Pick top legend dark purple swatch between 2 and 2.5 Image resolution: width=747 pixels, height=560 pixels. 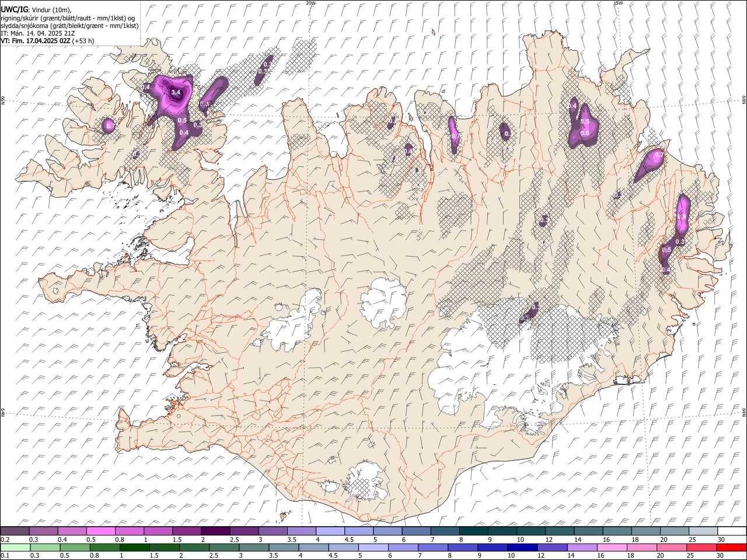215,531
